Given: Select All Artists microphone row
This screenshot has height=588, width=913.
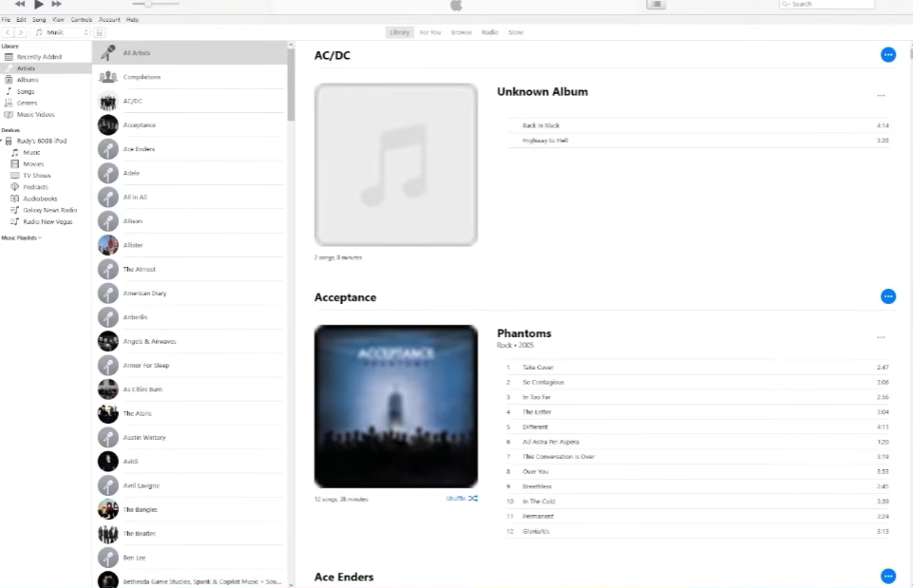Looking at the screenshot, I should click(190, 53).
